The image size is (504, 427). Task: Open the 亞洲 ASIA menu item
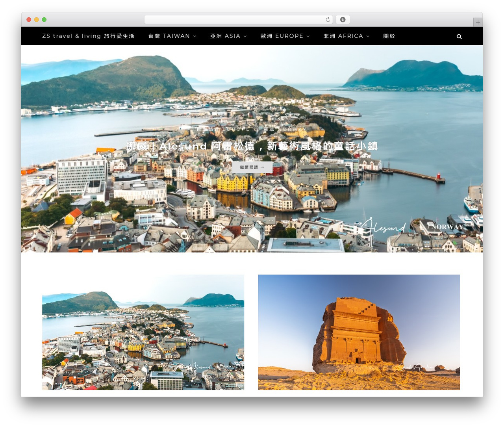(225, 36)
